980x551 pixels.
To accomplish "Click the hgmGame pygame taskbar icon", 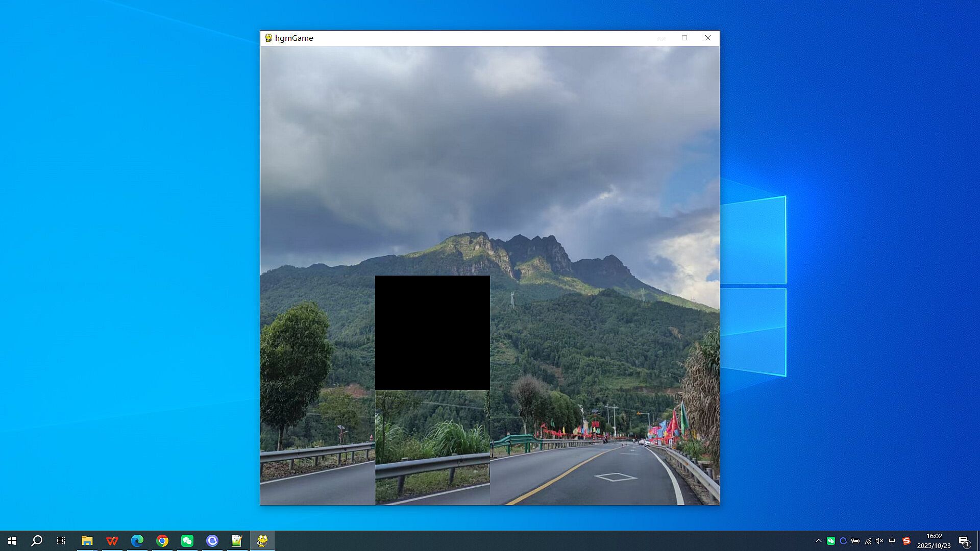I will (x=262, y=541).
